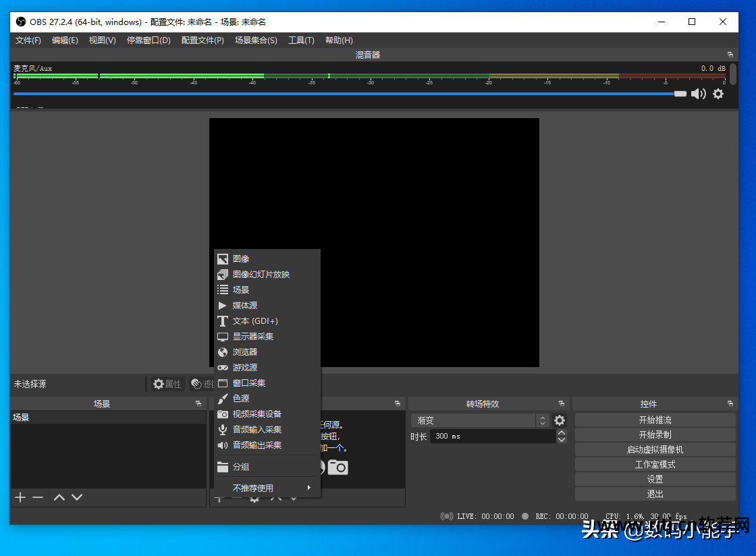The width and height of the screenshot is (756, 556).
Task: Choose 图像幻灯片放映 slideshow source
Action: coord(267,274)
